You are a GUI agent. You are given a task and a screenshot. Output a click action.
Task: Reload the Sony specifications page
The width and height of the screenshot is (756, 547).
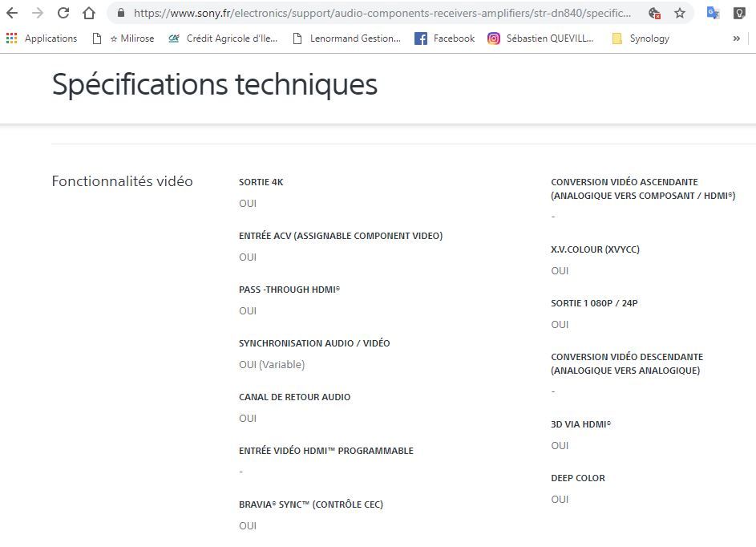point(63,13)
